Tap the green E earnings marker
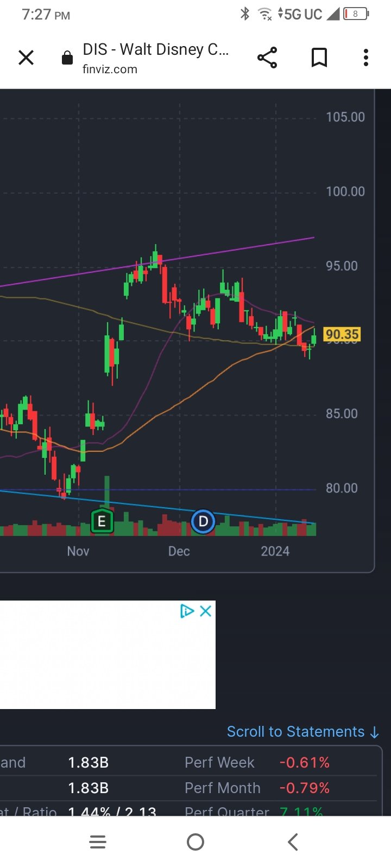Screen dimensions: 391x868 (x=102, y=522)
